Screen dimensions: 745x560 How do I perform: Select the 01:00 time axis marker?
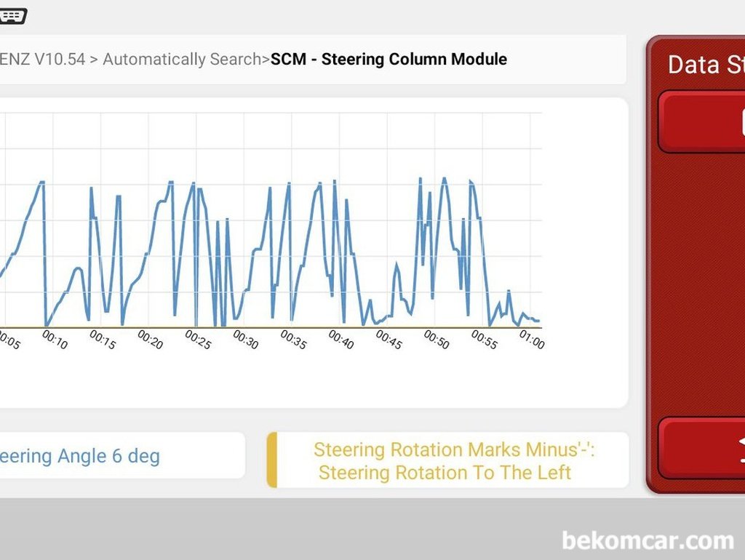point(531,340)
